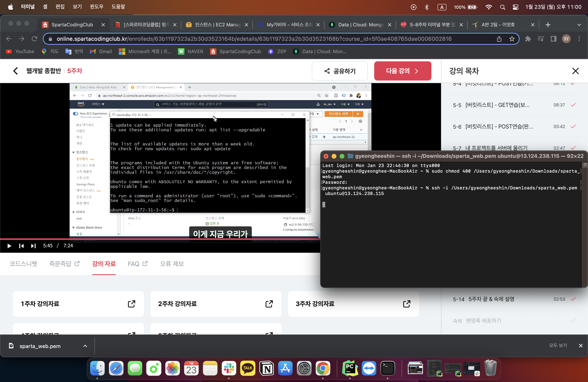The height and width of the screenshot is (382, 588).
Task: Open NAVER bookmark
Action: pyautogui.click(x=190, y=51)
